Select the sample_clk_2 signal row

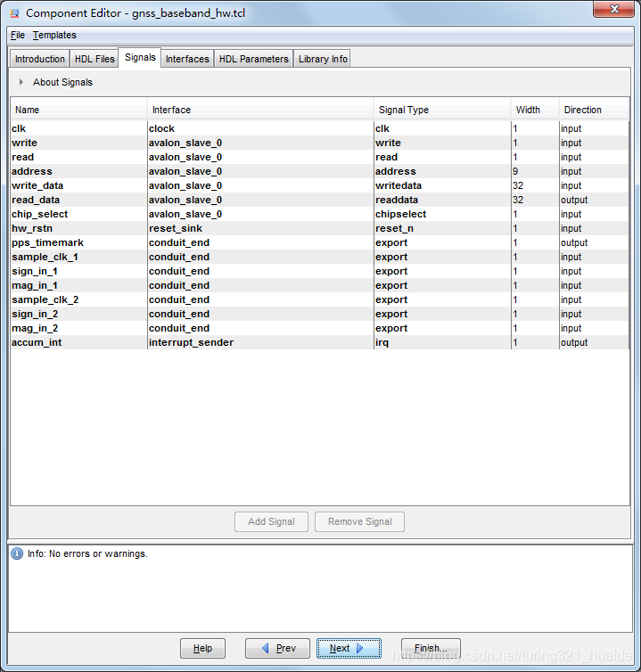click(x=320, y=299)
